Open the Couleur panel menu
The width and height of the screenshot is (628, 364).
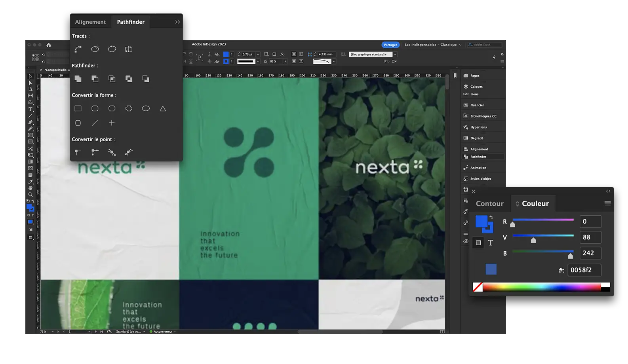(x=607, y=203)
